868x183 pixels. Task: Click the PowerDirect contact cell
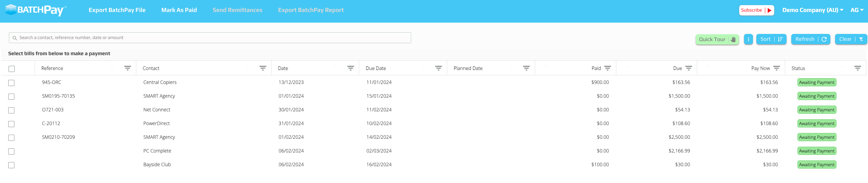click(156, 123)
